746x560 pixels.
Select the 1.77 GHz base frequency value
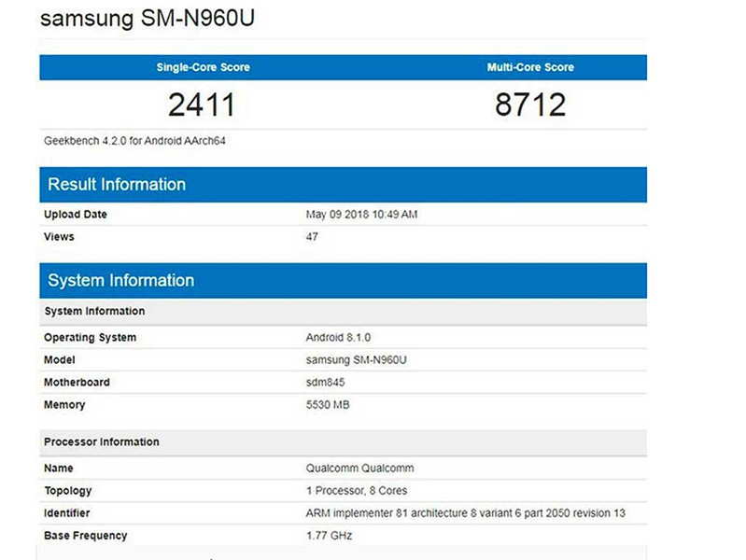329,536
